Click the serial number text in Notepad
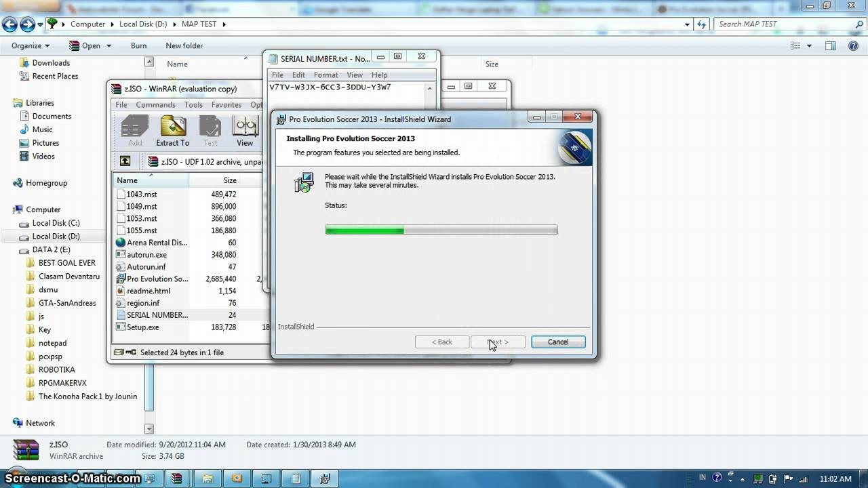868x488 pixels. tap(330, 87)
